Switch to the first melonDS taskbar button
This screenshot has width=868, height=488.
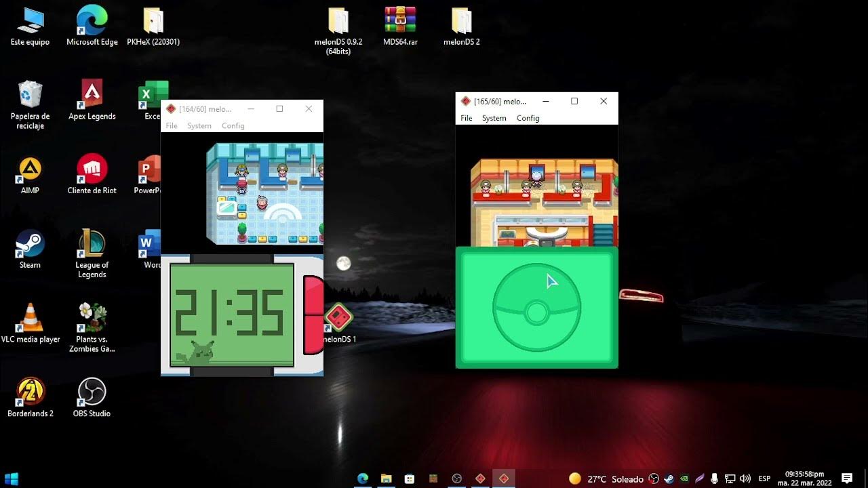pos(480,479)
